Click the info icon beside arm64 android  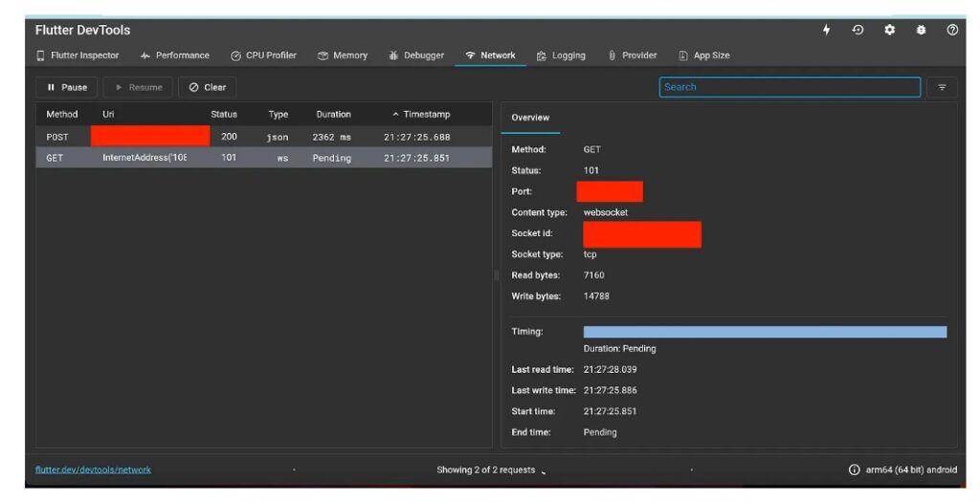point(854,469)
